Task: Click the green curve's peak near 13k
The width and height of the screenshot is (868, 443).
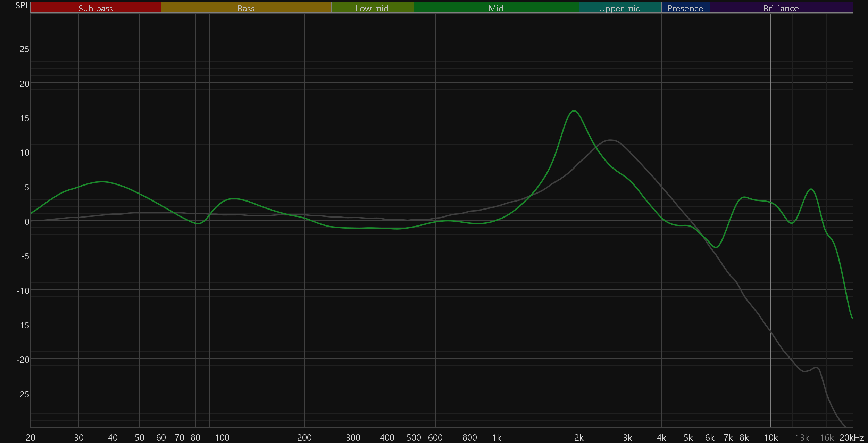Action: (811, 189)
